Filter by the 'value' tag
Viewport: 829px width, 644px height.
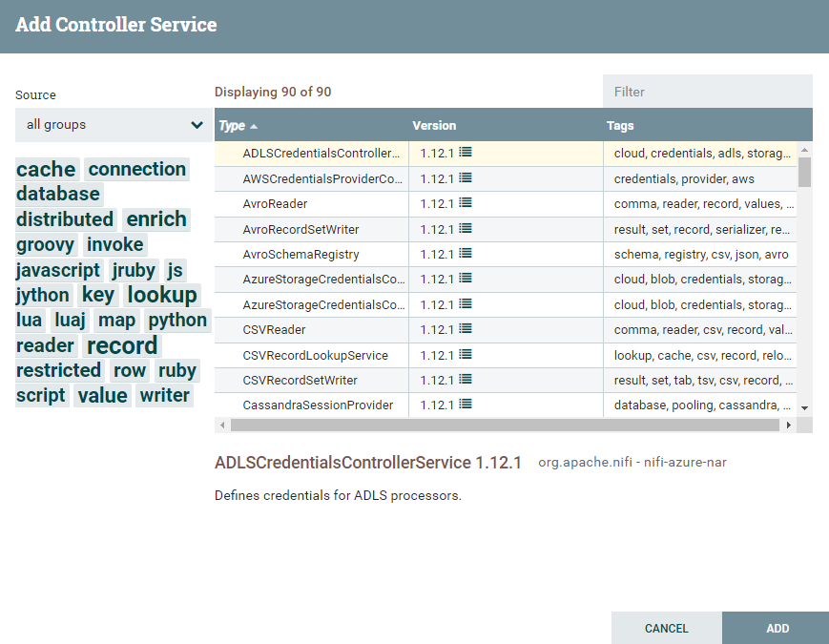click(103, 396)
